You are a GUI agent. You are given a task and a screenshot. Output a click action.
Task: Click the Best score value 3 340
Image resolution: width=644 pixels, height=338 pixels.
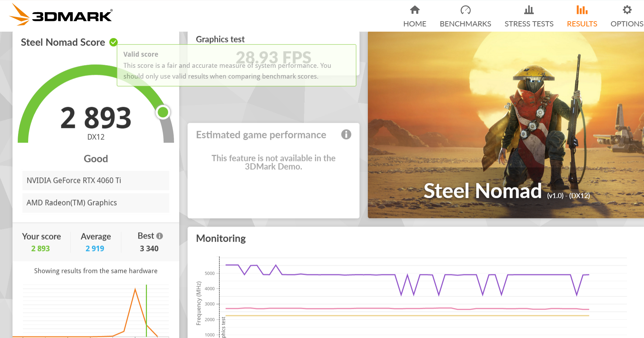click(149, 249)
